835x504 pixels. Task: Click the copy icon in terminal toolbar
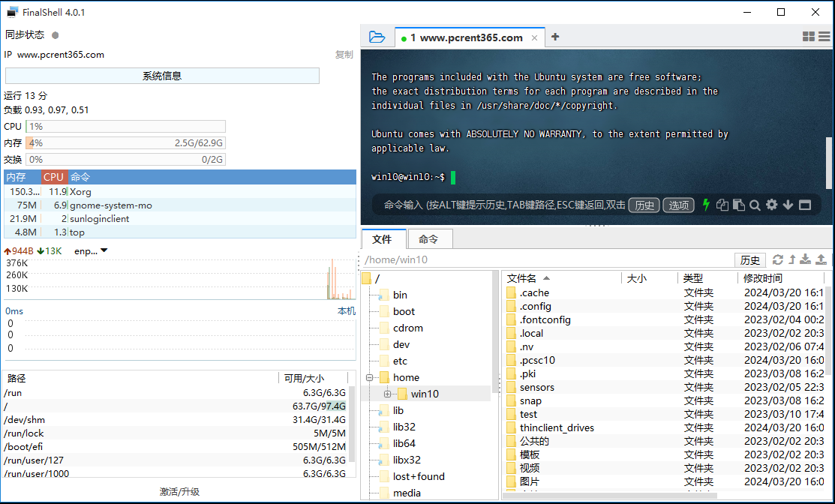pyautogui.click(x=722, y=205)
